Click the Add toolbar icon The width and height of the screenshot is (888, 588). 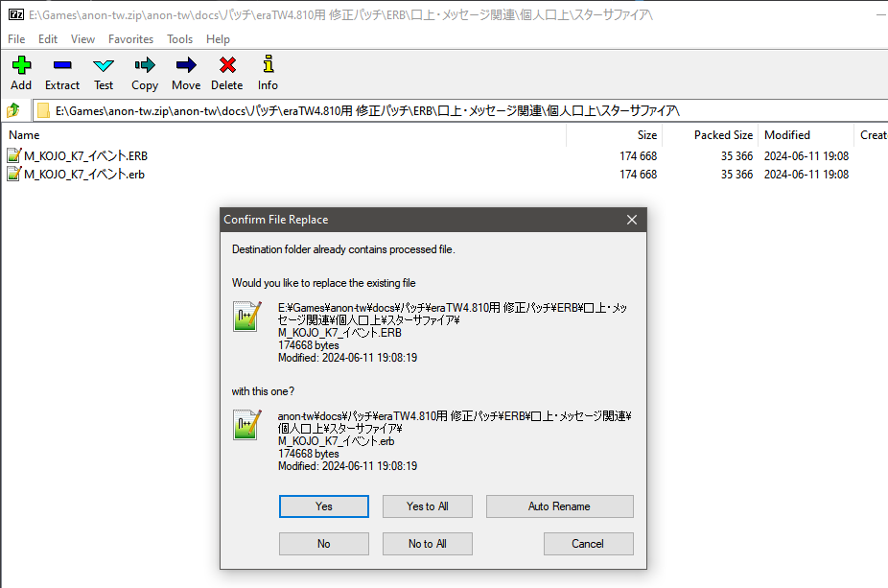pyautogui.click(x=21, y=73)
